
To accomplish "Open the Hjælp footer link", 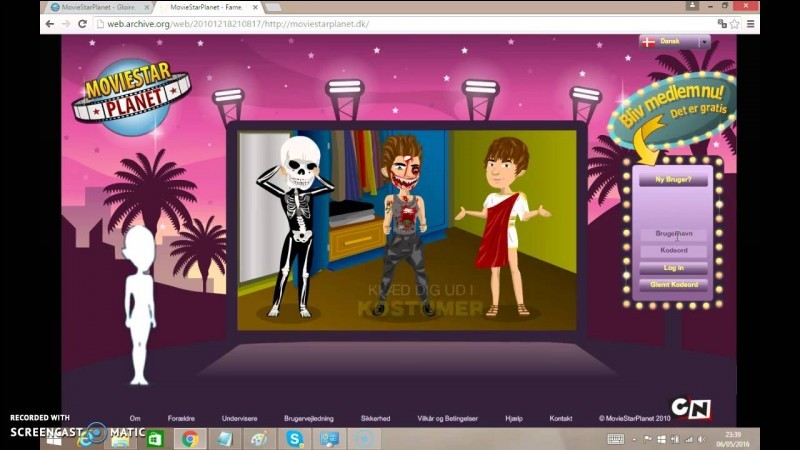I will coord(514,418).
